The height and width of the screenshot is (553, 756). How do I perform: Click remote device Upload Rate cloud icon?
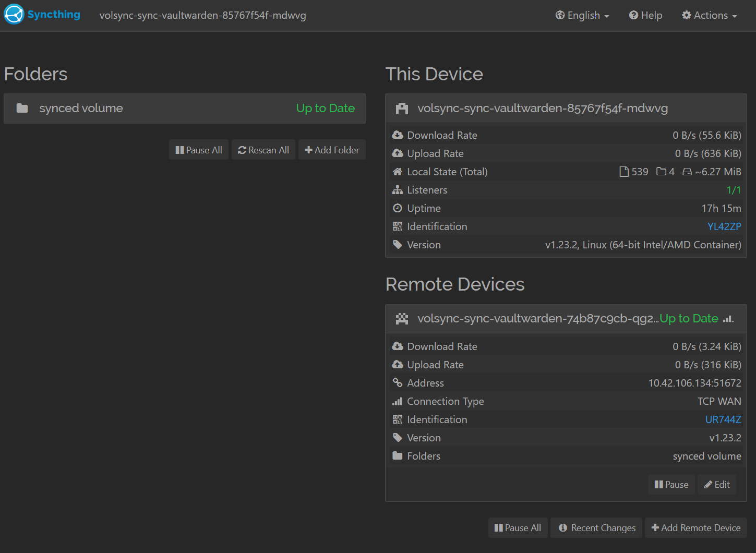398,365
